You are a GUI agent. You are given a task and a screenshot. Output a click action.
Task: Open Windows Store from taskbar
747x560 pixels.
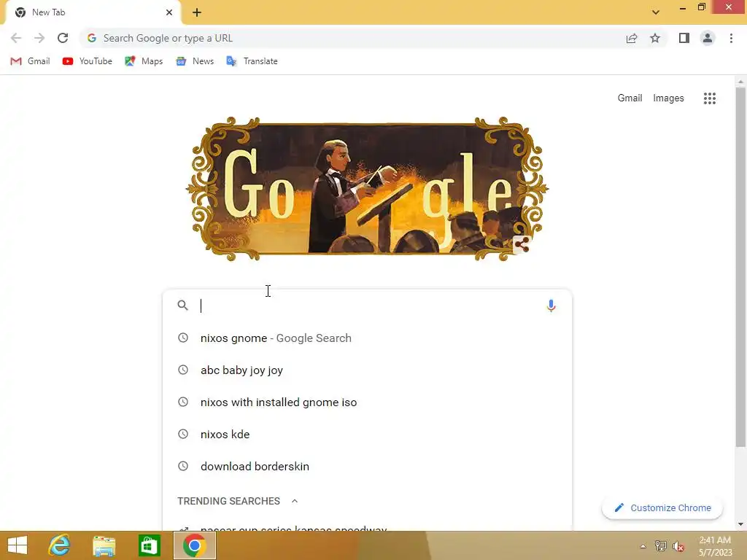click(x=149, y=545)
